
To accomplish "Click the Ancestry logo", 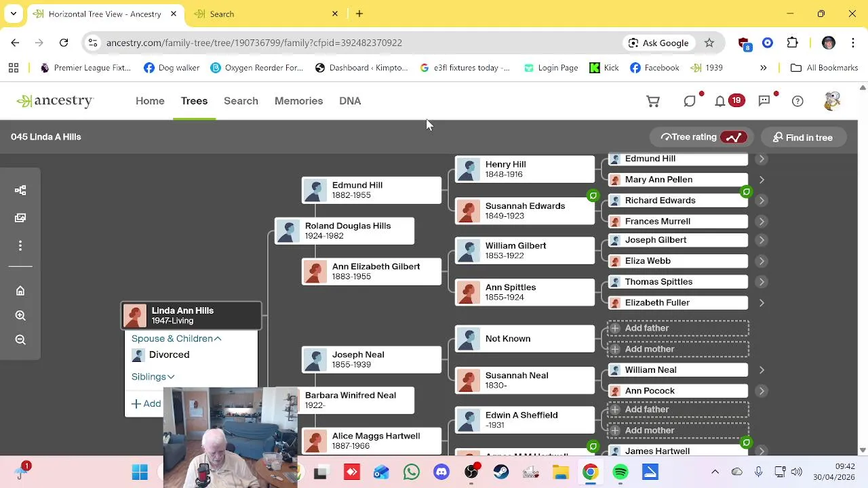I will [x=55, y=101].
